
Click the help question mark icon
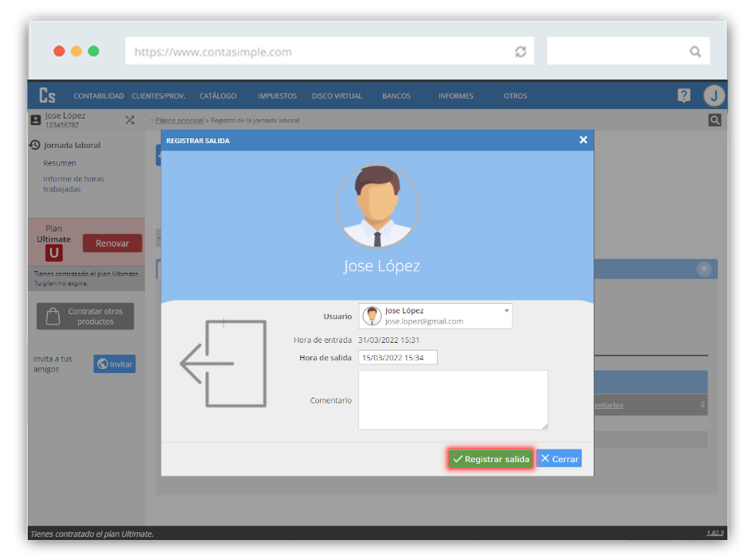pos(684,95)
